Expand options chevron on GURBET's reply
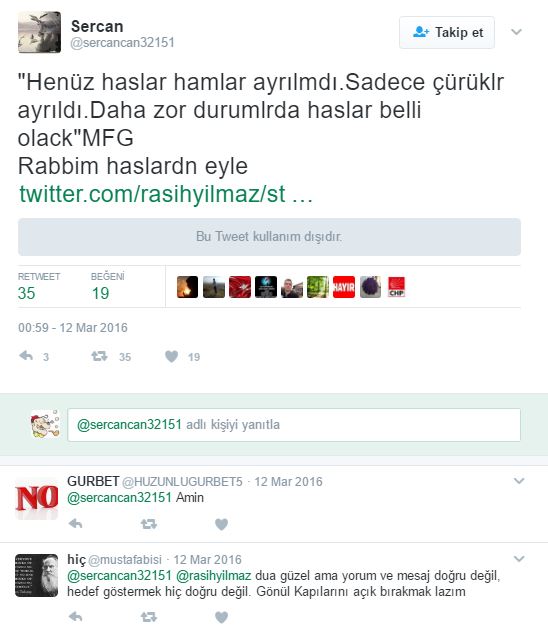The height and width of the screenshot is (635, 548). [x=519, y=481]
